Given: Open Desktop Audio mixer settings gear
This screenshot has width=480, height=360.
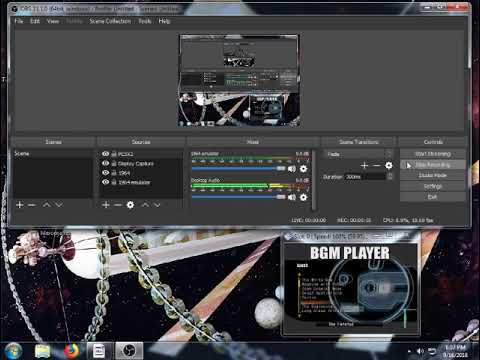Looking at the screenshot, I should [303, 197].
